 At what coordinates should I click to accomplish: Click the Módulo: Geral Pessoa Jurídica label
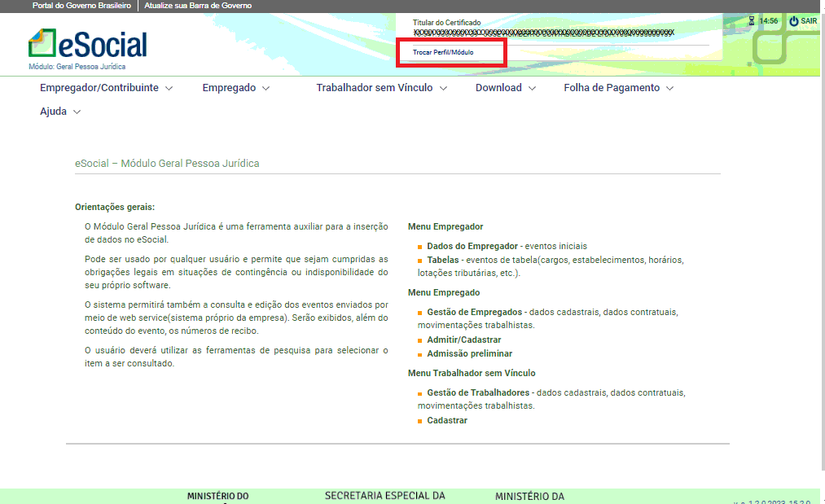(x=77, y=67)
